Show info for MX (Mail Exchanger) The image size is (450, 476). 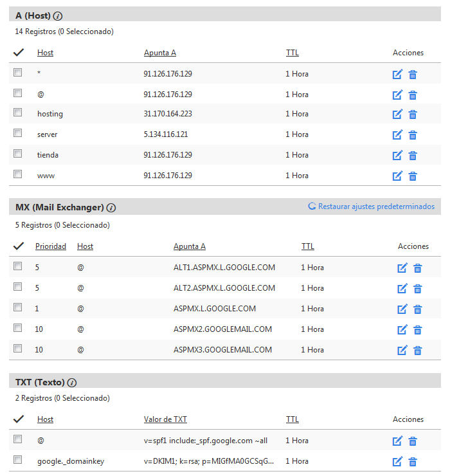click(111, 208)
